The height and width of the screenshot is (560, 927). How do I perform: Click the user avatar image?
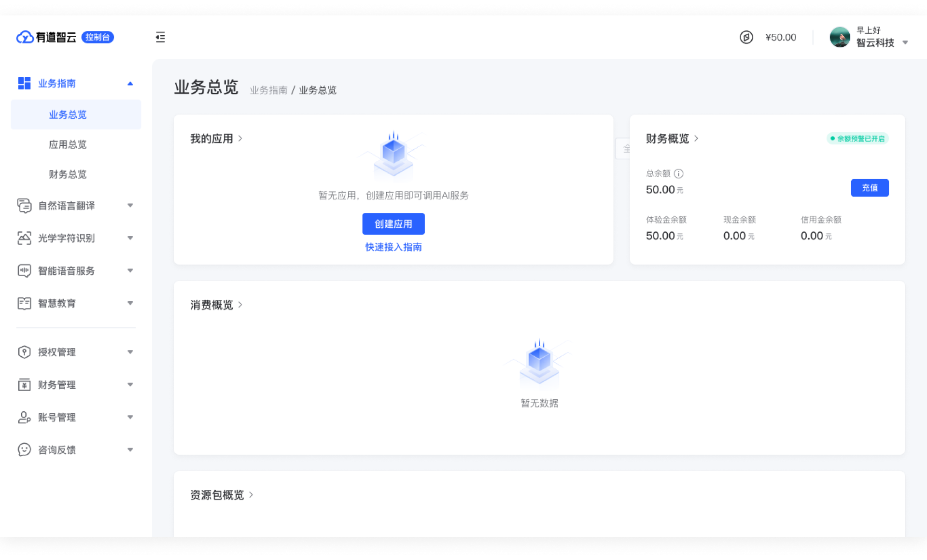tap(840, 37)
